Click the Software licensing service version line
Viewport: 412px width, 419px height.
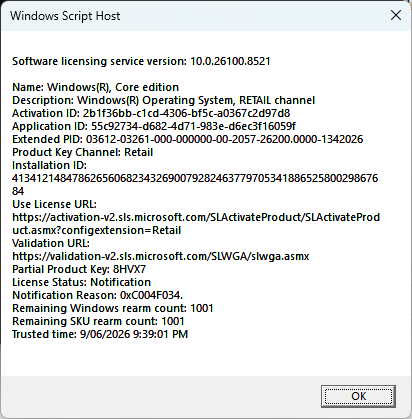141,61
